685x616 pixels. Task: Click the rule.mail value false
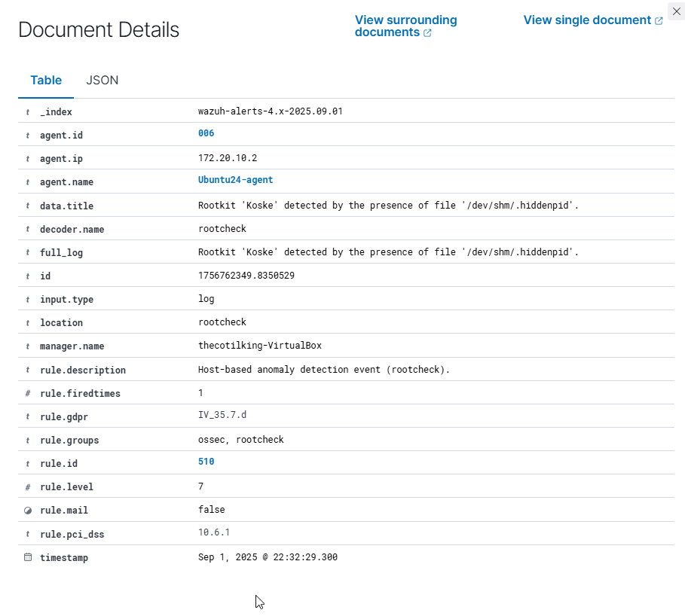point(212,510)
